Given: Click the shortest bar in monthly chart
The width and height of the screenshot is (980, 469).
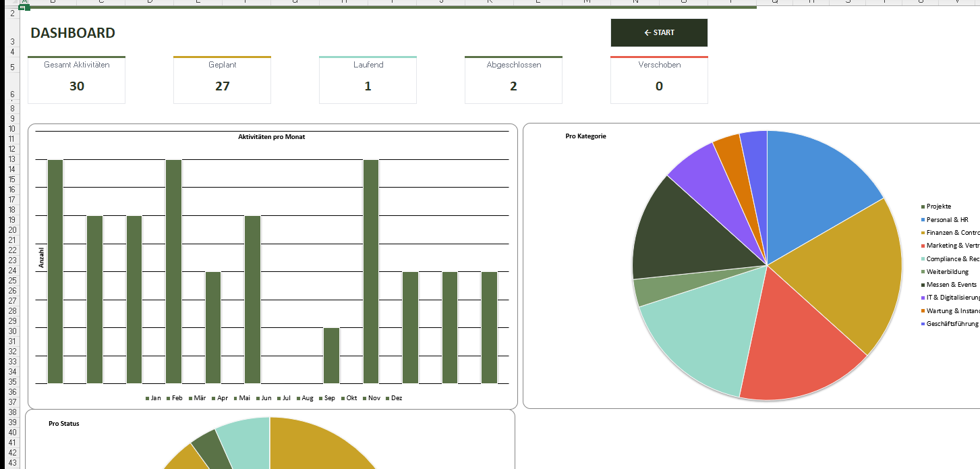Looking at the screenshot, I should pos(331,355).
